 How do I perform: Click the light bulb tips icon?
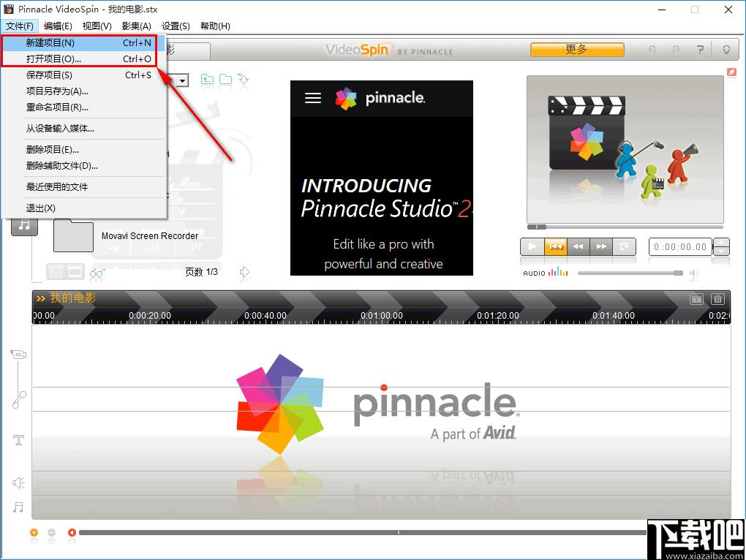726,50
